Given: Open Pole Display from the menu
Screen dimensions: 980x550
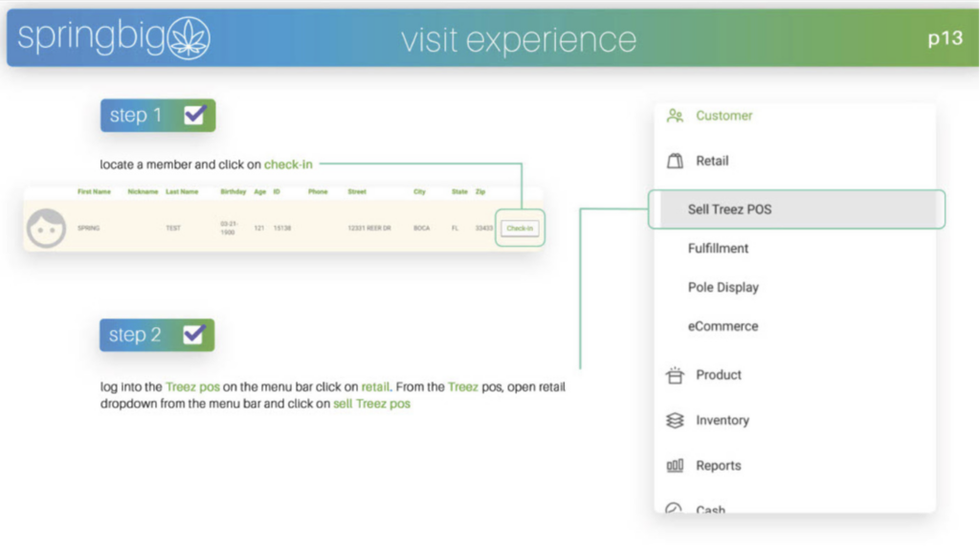Looking at the screenshot, I should pyautogui.click(x=724, y=288).
